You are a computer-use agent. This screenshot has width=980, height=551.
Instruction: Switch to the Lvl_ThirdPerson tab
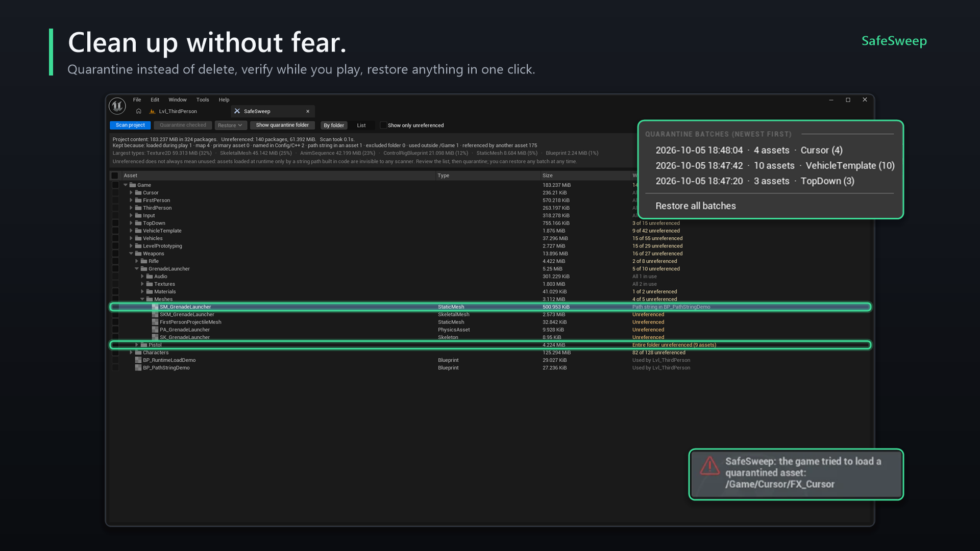point(178,111)
